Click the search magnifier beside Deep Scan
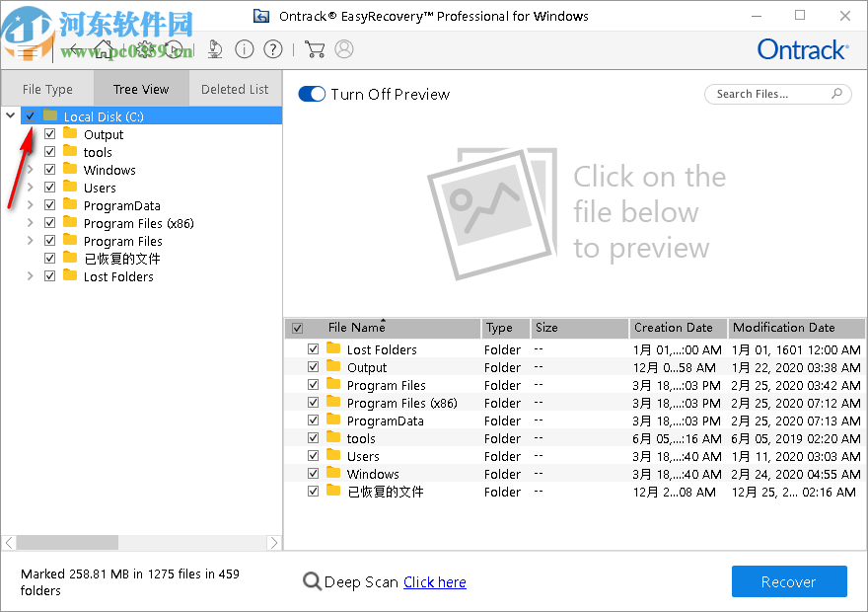Viewport: 868px width, 612px height. (x=313, y=581)
